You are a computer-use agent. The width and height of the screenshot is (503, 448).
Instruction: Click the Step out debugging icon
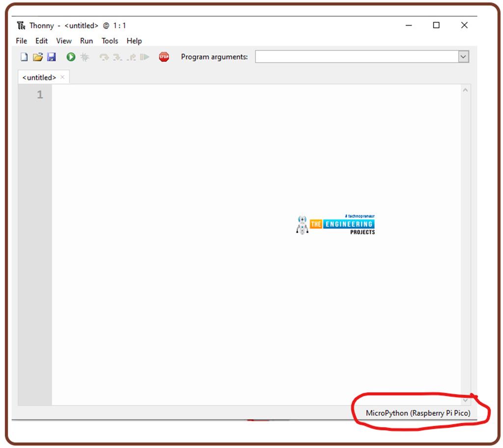coord(131,57)
